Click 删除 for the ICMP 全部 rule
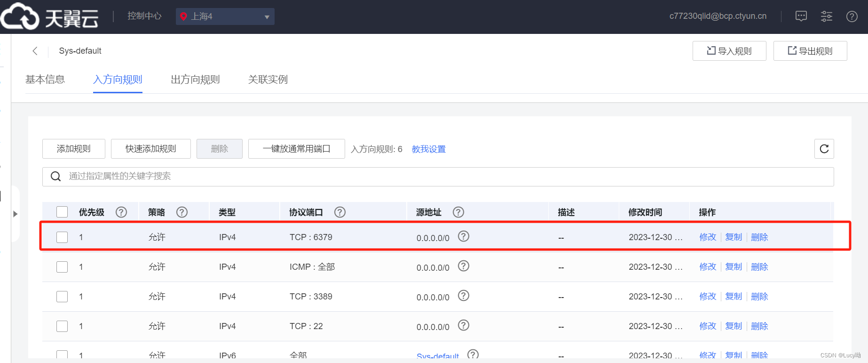 (759, 267)
